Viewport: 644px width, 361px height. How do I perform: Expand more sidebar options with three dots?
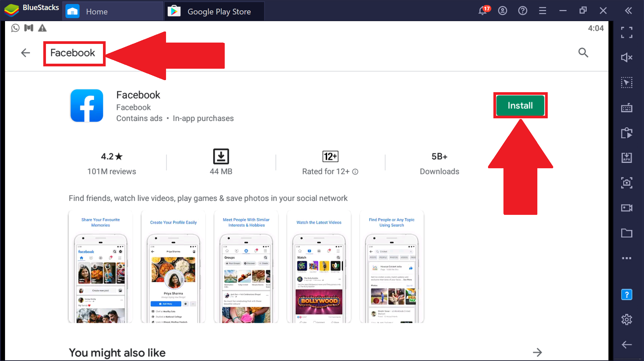pos(626,258)
